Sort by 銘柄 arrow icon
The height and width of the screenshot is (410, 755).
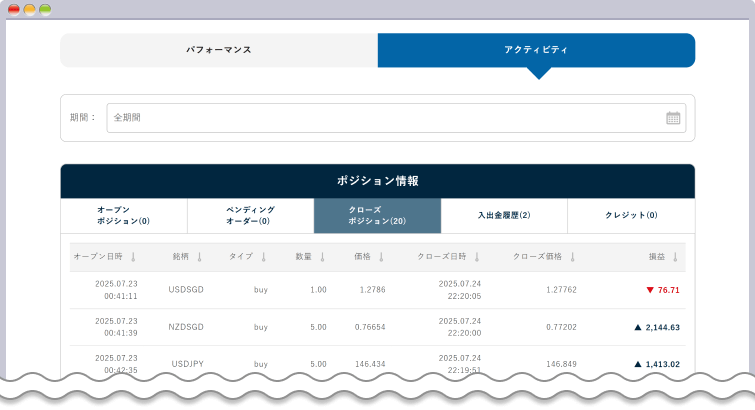coord(199,257)
